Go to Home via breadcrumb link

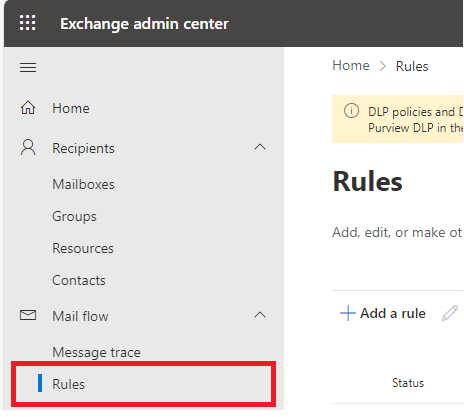point(351,66)
